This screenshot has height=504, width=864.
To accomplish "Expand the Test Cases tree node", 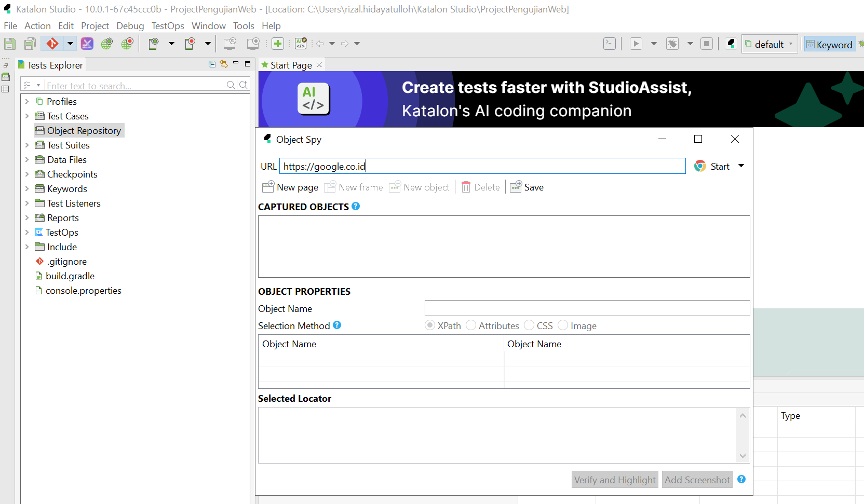I will 27,116.
